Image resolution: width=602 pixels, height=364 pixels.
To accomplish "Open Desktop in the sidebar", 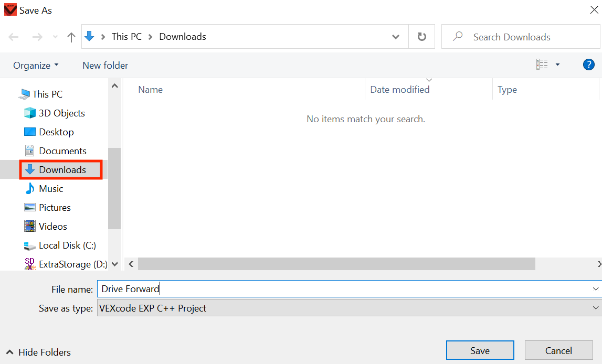I will pyautogui.click(x=57, y=132).
